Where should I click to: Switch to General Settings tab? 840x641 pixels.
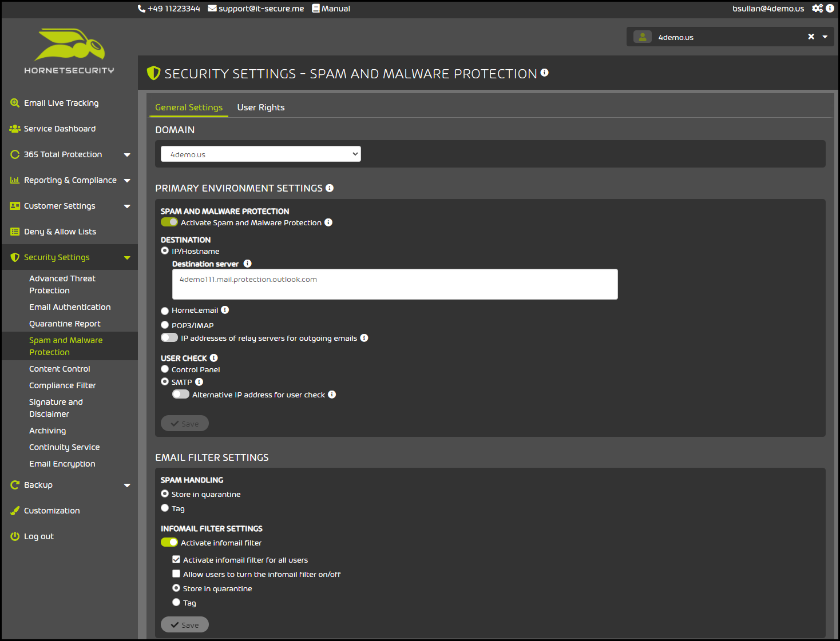coord(189,108)
